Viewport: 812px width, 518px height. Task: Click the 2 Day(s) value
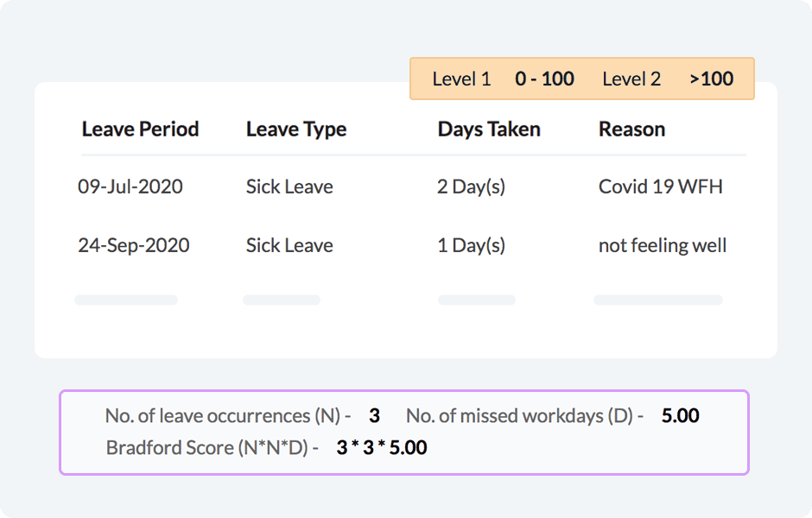471,186
